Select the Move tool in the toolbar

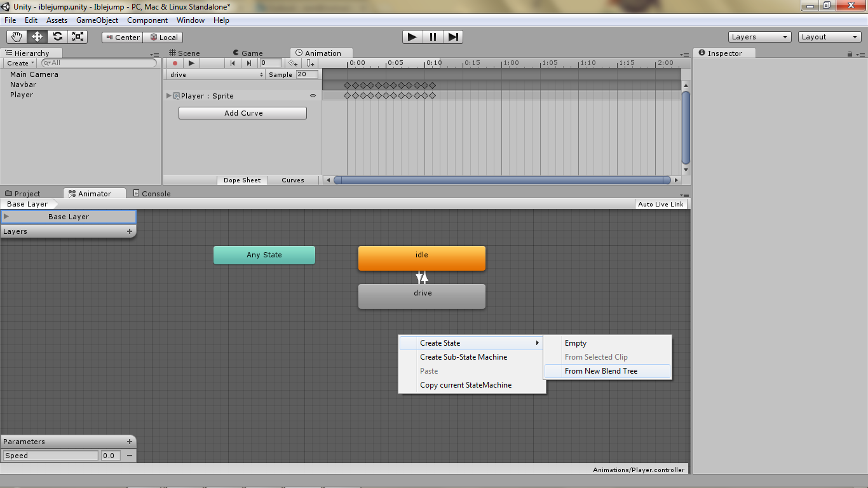pyautogui.click(x=37, y=37)
